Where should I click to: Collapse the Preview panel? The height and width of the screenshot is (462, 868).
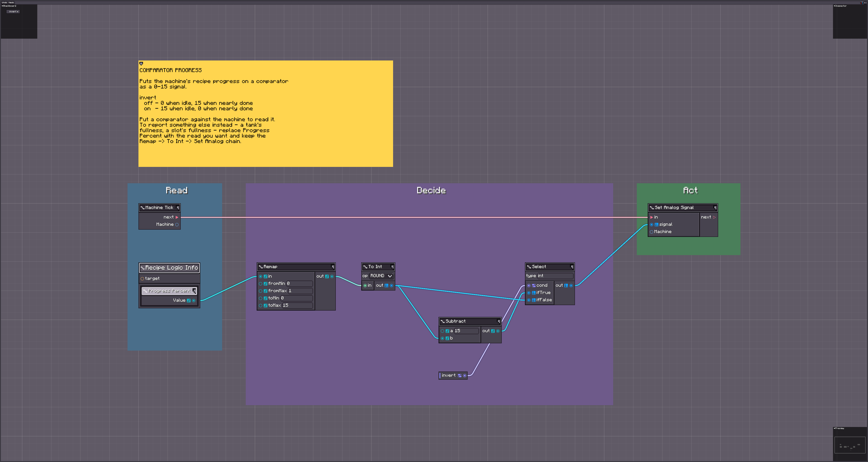[834, 428]
